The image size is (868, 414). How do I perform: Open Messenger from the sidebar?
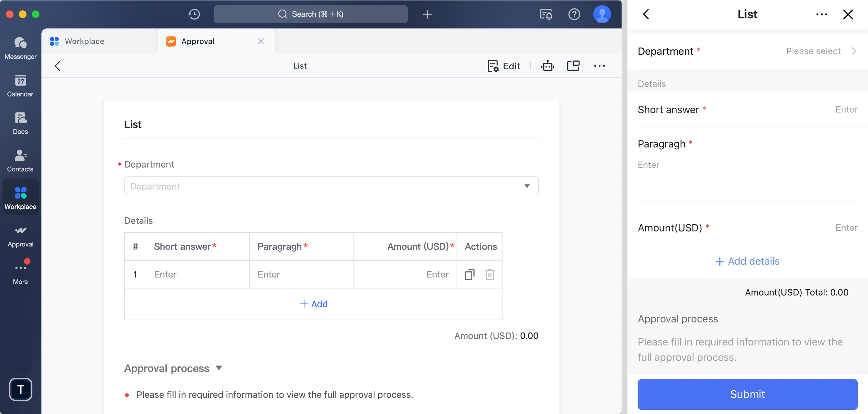(x=20, y=48)
